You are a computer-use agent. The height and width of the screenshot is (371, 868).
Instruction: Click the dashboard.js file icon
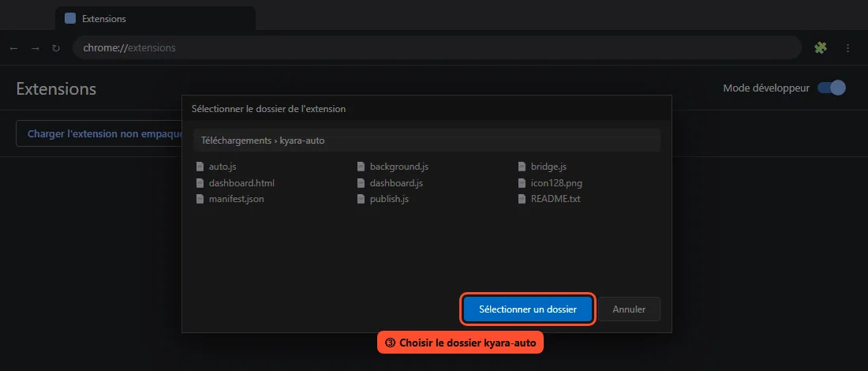click(361, 182)
